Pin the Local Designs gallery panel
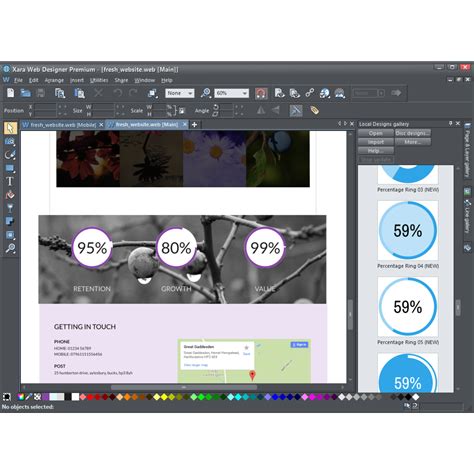The width and height of the screenshot is (474, 474). (450, 123)
